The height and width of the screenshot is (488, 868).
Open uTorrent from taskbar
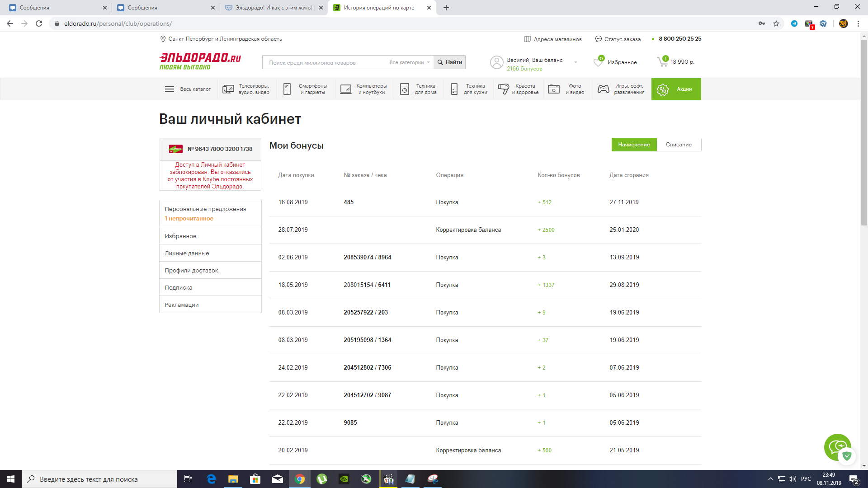[x=322, y=479]
